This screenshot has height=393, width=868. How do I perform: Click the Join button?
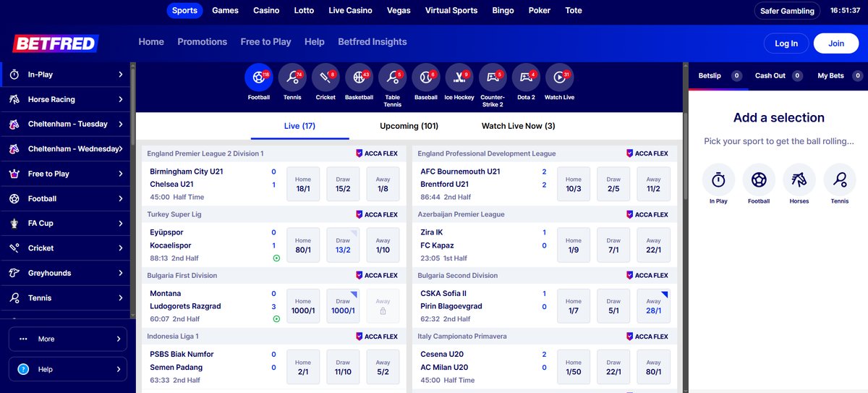pyautogui.click(x=836, y=43)
